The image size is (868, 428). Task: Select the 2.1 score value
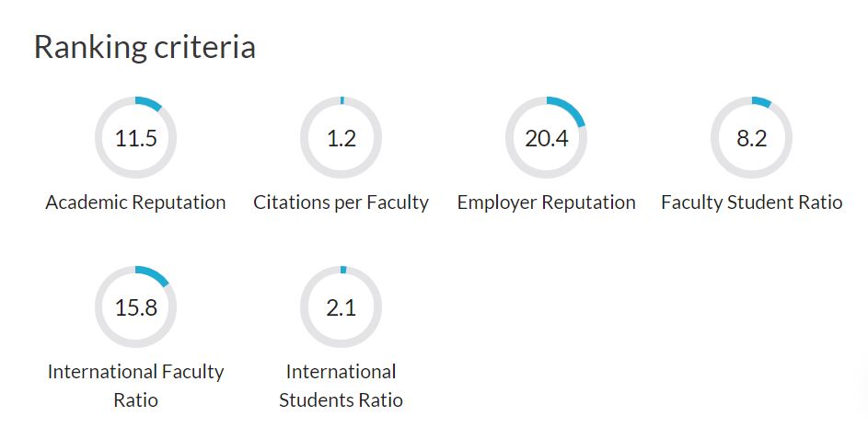pyautogui.click(x=341, y=307)
